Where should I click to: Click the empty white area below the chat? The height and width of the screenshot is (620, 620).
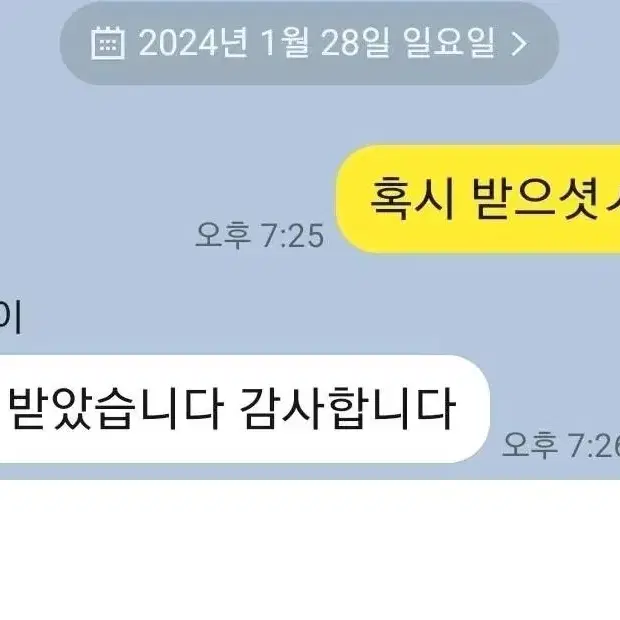tap(310, 550)
